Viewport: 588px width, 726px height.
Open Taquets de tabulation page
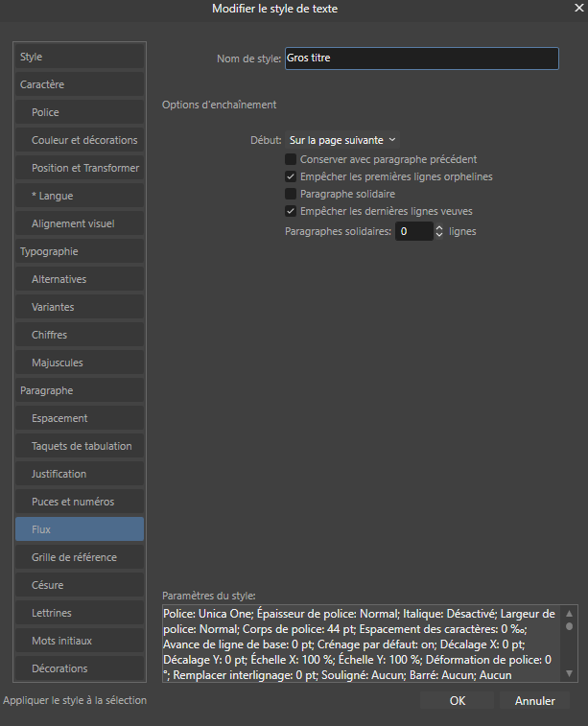coord(80,446)
